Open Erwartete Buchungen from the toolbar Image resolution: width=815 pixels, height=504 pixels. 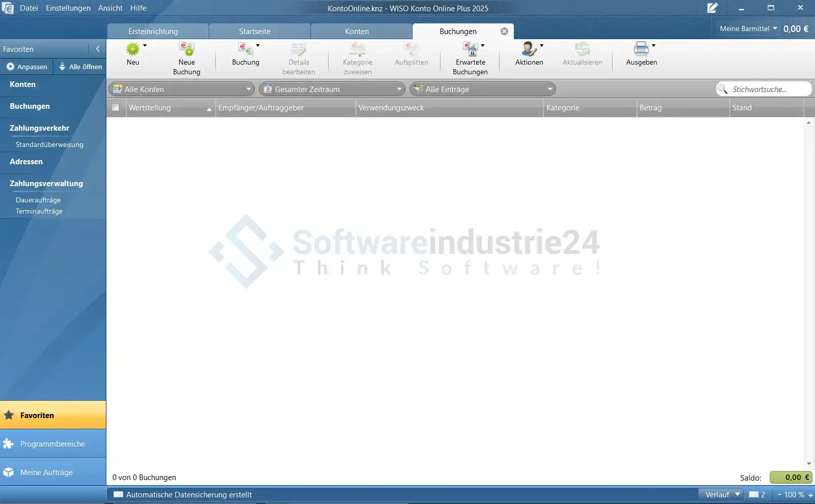(470, 49)
